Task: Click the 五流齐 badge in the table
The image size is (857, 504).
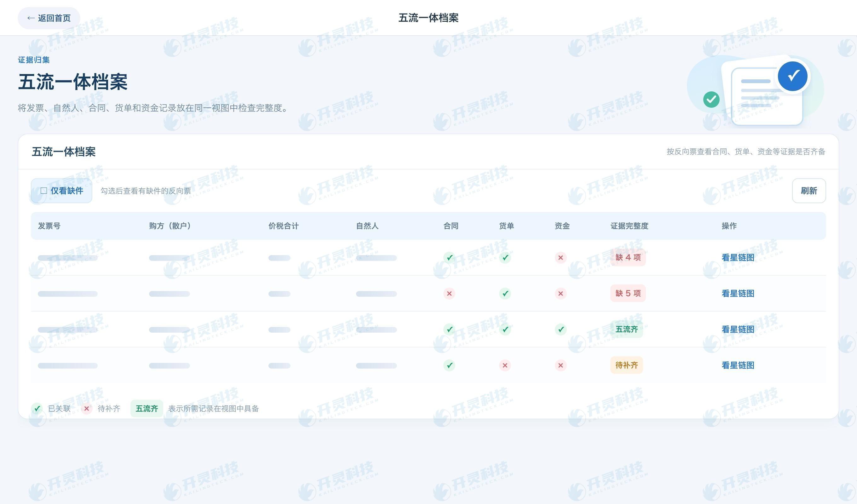Action: (x=626, y=329)
